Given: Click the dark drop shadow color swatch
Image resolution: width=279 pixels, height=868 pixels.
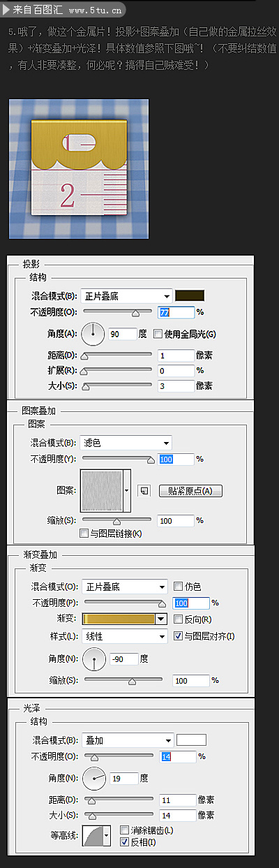Looking at the screenshot, I should click(189, 295).
